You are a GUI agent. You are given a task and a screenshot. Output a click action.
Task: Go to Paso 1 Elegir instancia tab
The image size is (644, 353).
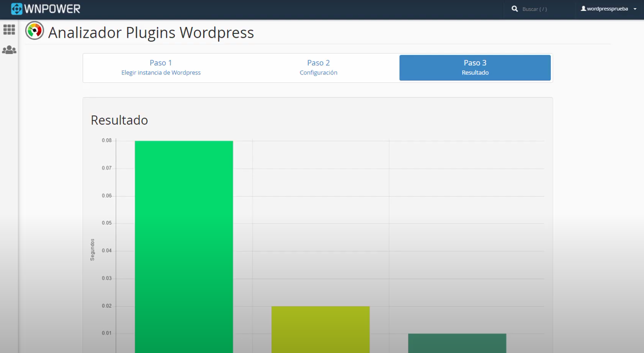(161, 67)
